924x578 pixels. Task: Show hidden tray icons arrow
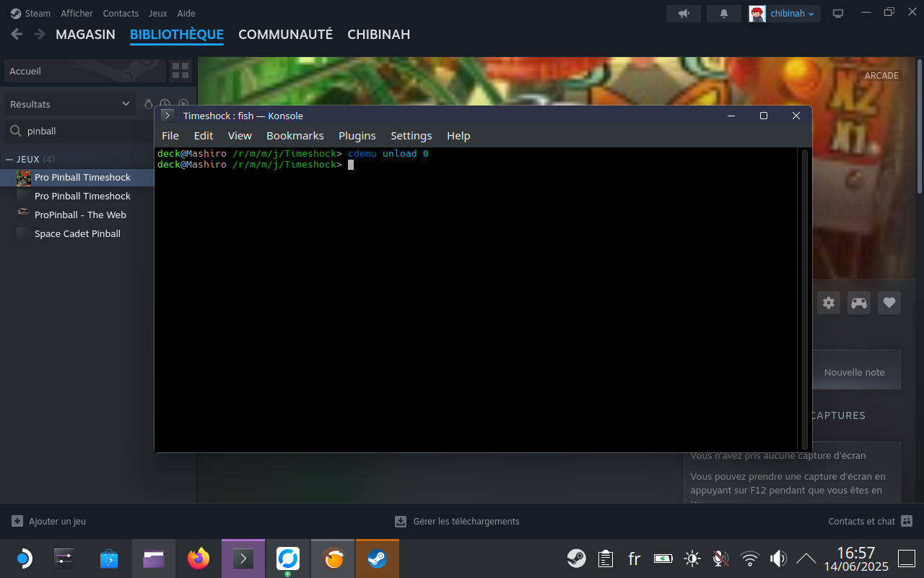[806, 558]
